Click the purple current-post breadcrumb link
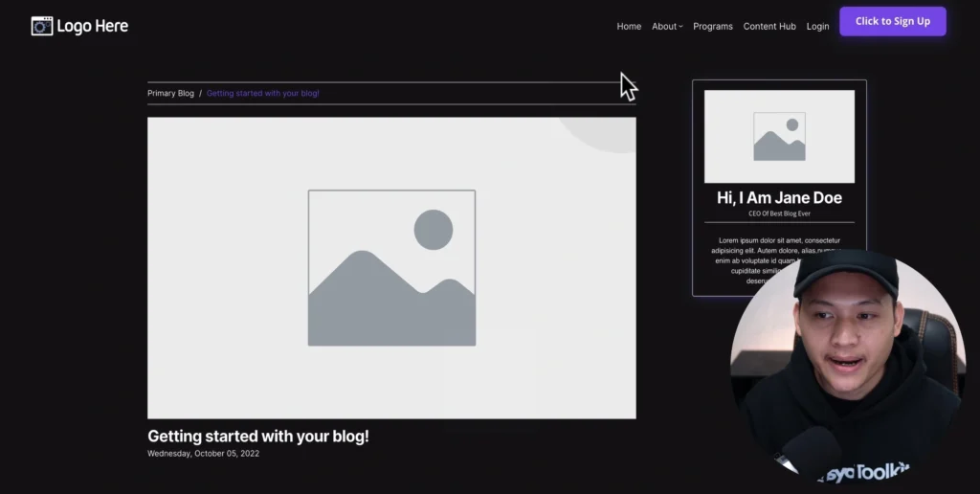The image size is (980, 494). click(262, 94)
